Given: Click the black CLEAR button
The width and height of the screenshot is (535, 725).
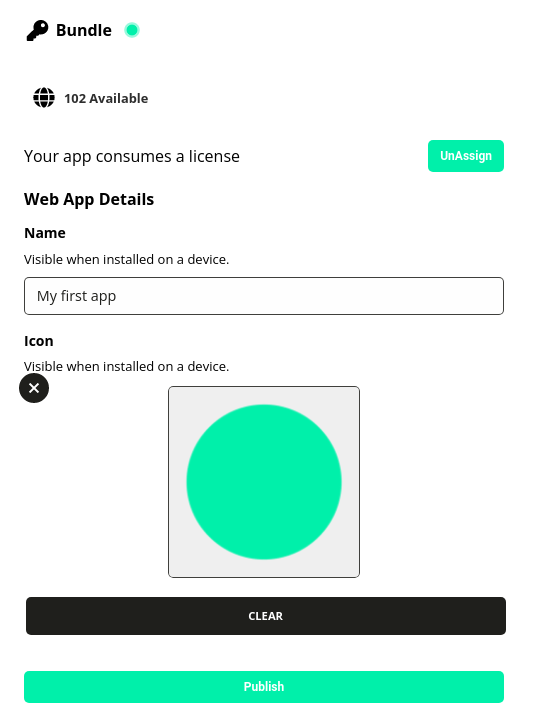Looking at the screenshot, I should 265,616.
